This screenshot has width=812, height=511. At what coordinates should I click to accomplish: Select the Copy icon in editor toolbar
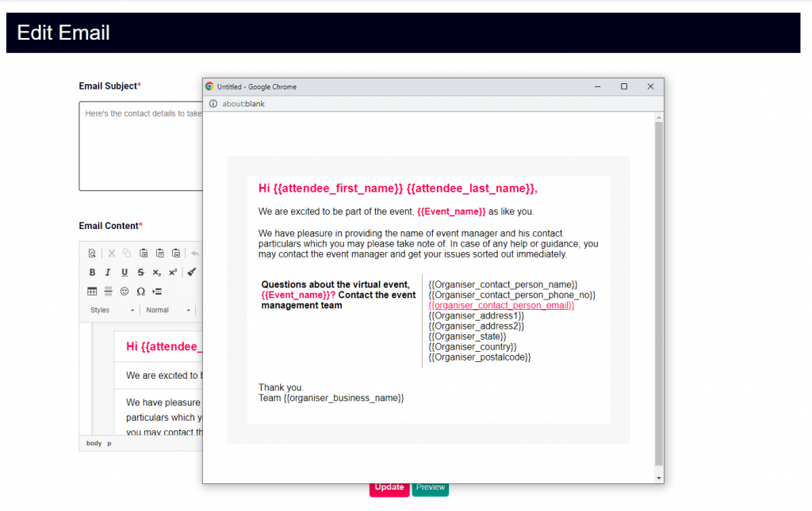pyautogui.click(x=127, y=254)
